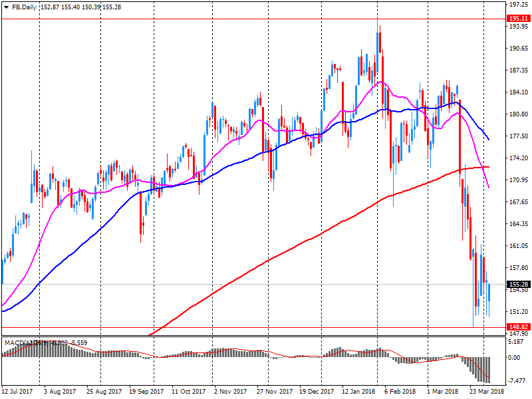
Task: Click the black 155.28 current price label
Action: point(519,285)
